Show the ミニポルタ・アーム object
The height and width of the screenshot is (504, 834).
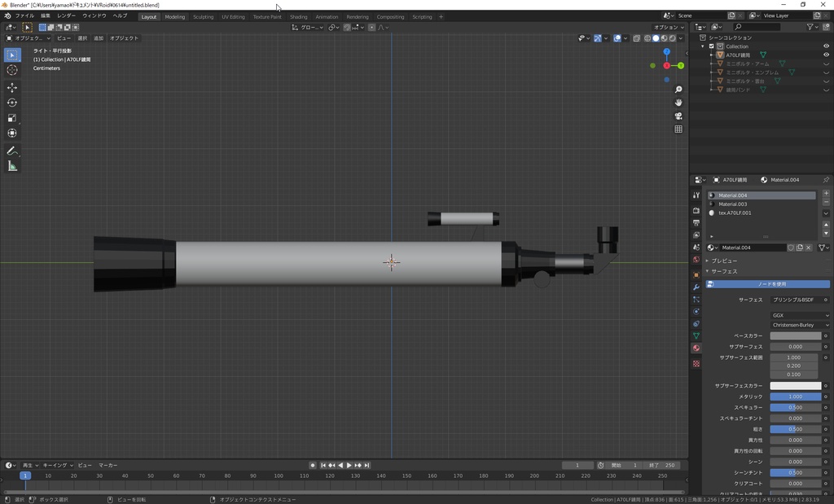826,64
